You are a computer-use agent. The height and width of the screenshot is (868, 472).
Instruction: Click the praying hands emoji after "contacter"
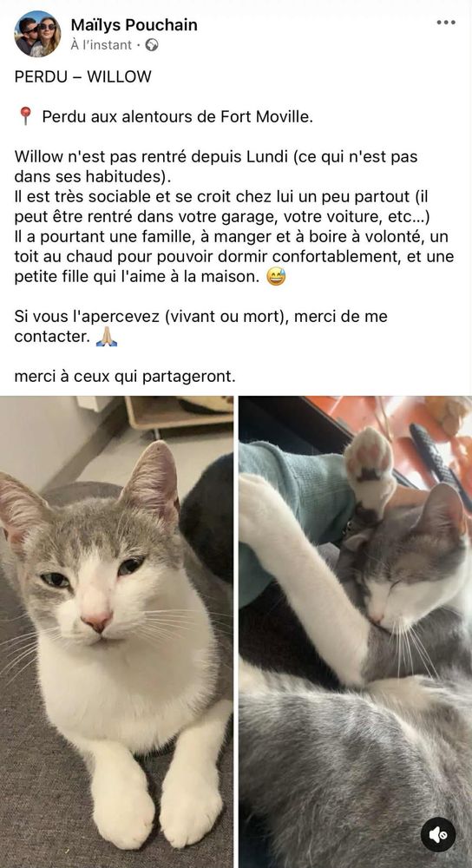pyautogui.click(x=106, y=337)
